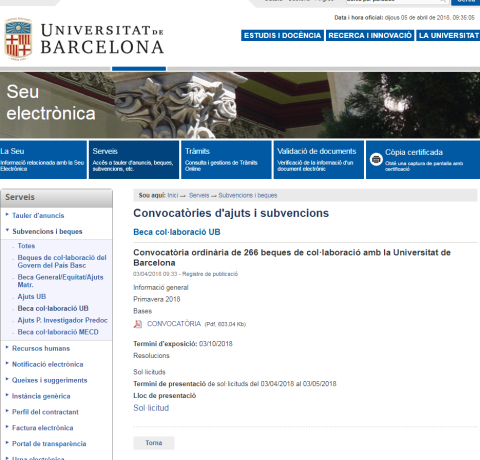
Task: Click the 'Resolucions' label
Action: tap(151, 355)
